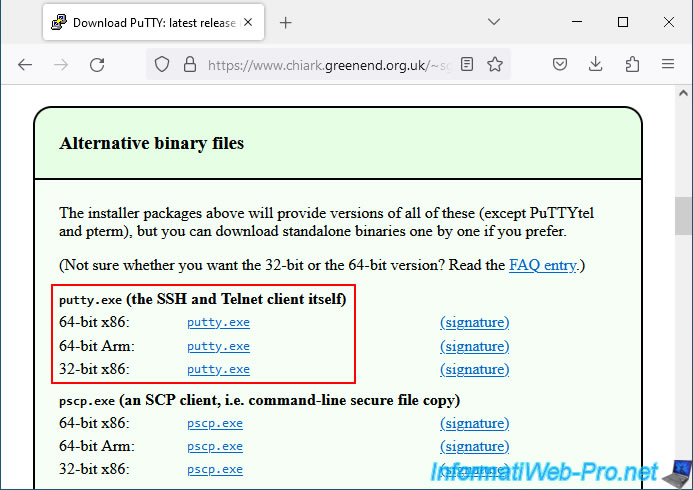Download 64-bit x86 putty.exe

point(218,323)
